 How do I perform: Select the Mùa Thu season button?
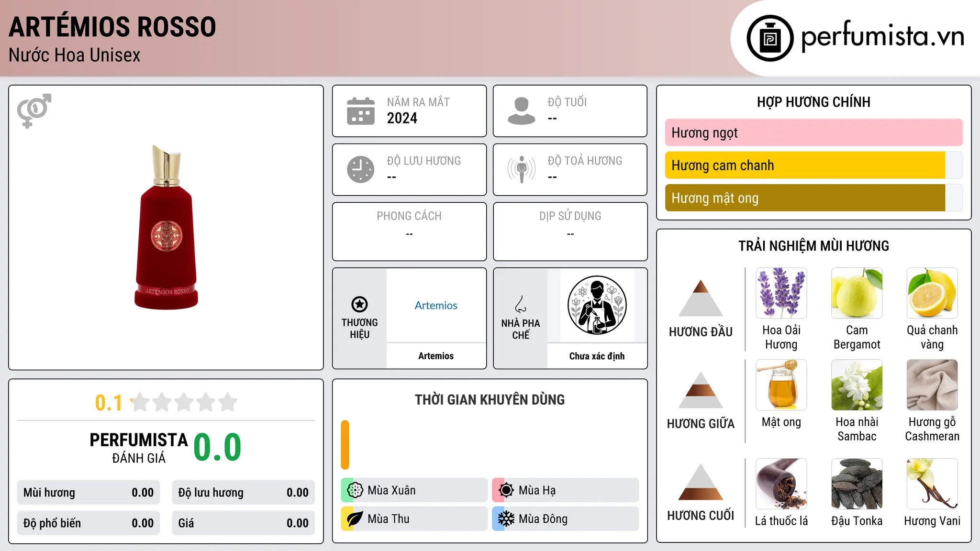414,519
